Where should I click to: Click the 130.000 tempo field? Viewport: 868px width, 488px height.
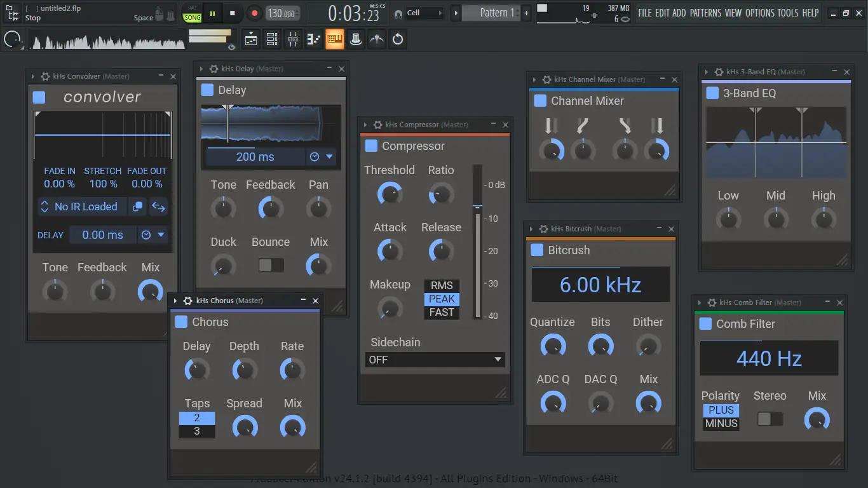click(x=281, y=13)
